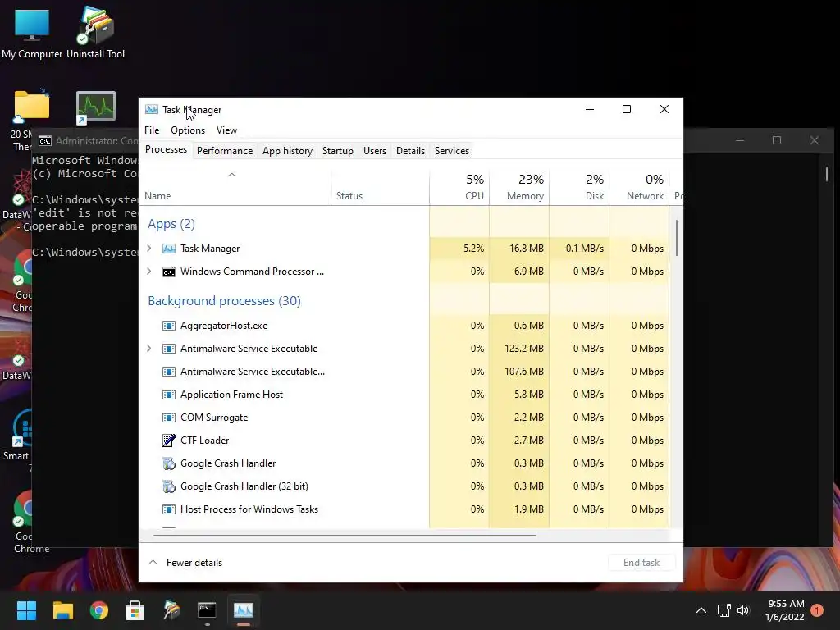Sort by the Status column header
This screenshot has height=630, width=840.
380,187
